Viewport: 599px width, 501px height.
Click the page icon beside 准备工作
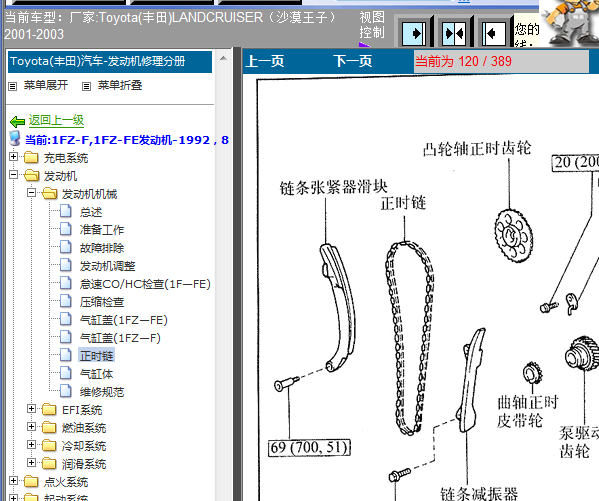tap(66, 229)
